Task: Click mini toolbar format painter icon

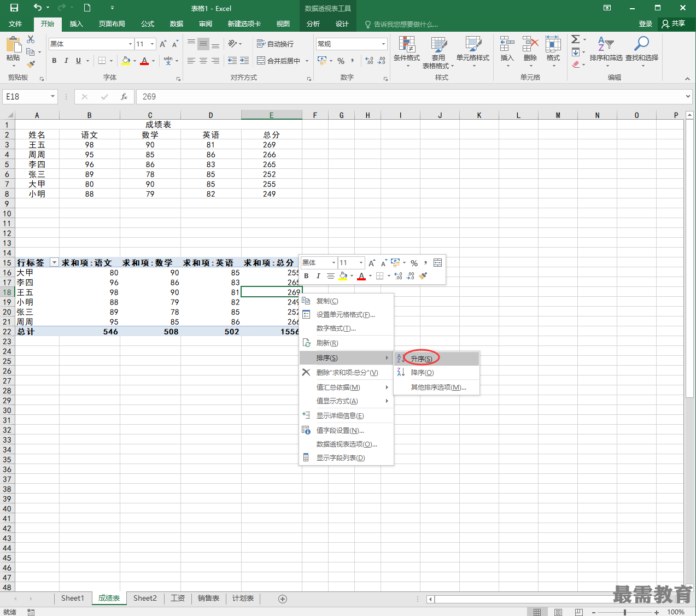Action: (x=423, y=276)
